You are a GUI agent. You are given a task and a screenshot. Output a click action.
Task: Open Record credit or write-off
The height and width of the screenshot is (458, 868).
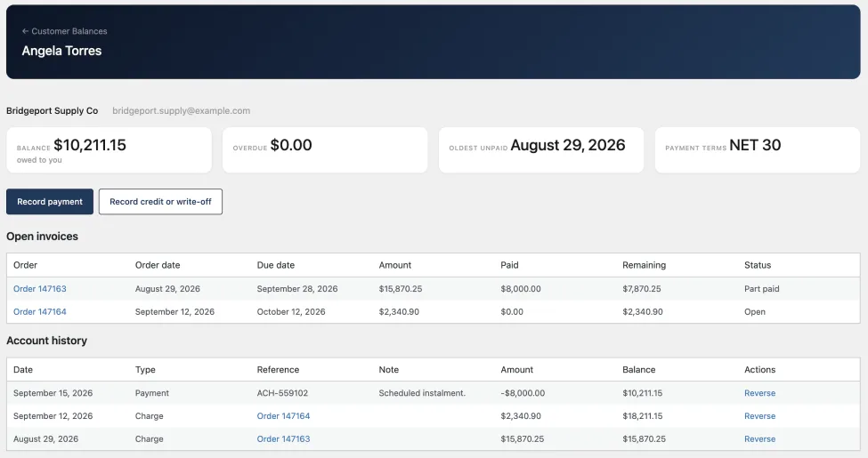click(160, 201)
